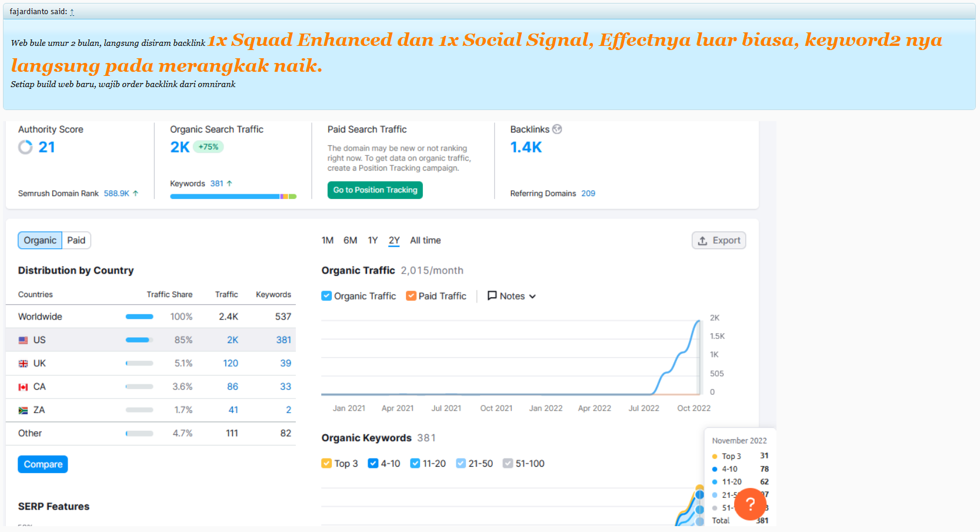Click the Traffic Share column header
Image resolution: width=980 pixels, height=532 pixels.
169,294
